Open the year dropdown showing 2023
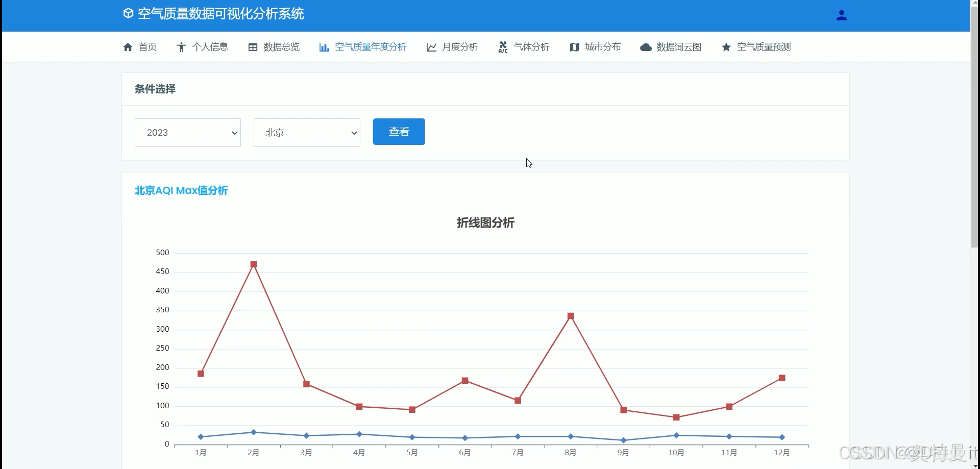Screen dimensions: 980x469 pyautogui.click(x=188, y=133)
